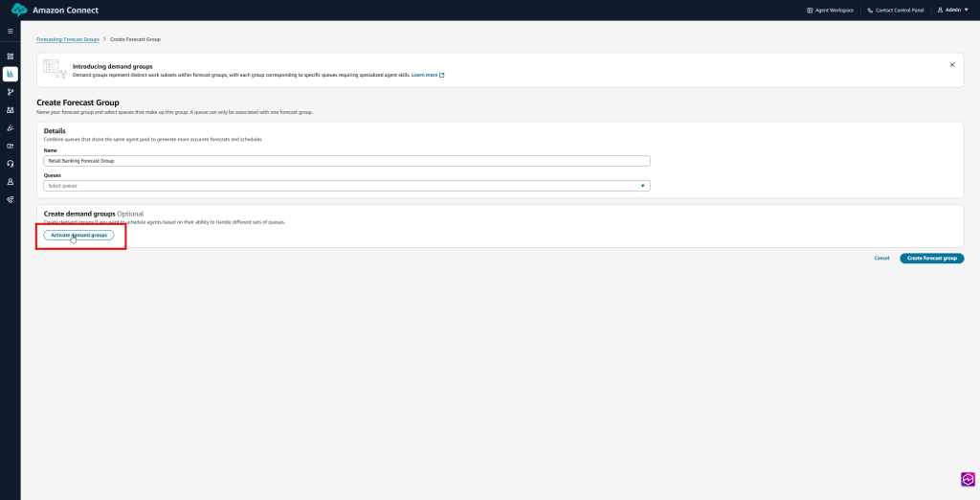Viewport: 980px width, 500px height.
Task: Click the Amazon Connect cloud logo
Action: point(19,10)
